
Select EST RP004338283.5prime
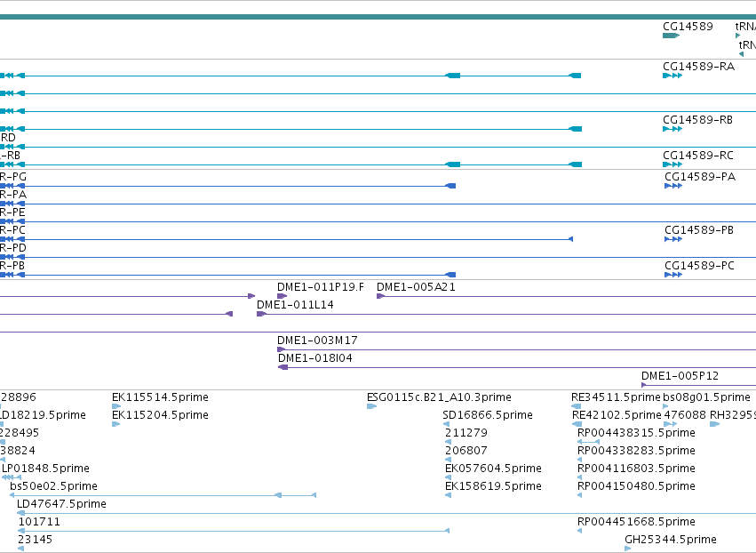click(636, 451)
